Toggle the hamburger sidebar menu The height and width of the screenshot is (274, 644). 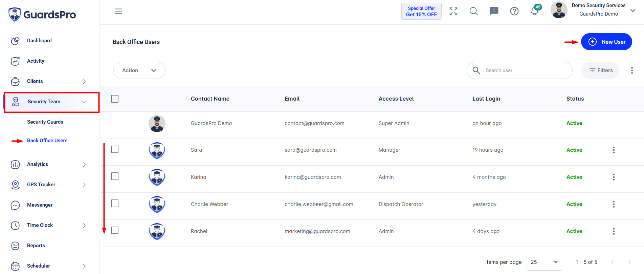click(118, 11)
